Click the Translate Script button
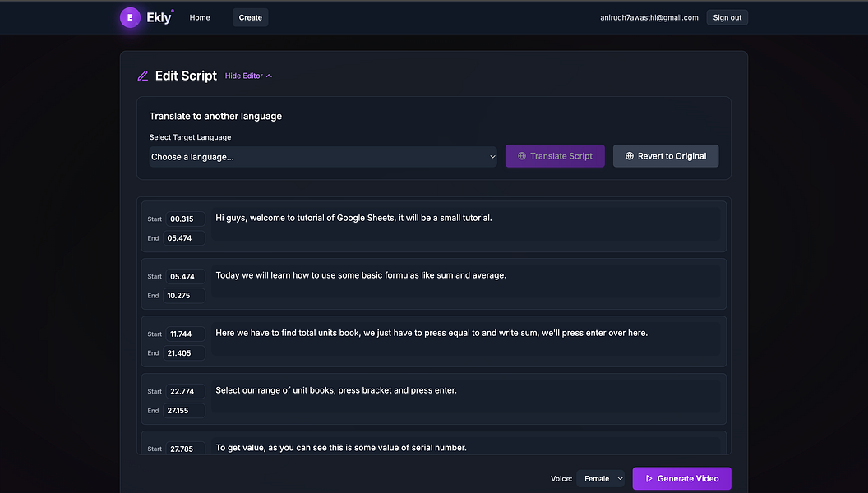The height and width of the screenshot is (493, 868). click(x=555, y=156)
